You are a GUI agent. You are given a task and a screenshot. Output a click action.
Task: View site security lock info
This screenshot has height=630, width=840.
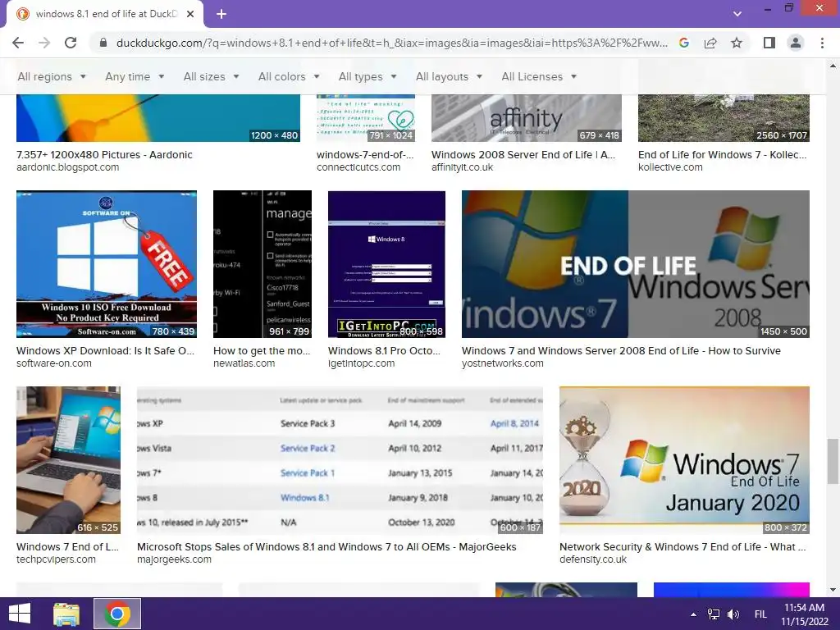(x=103, y=43)
